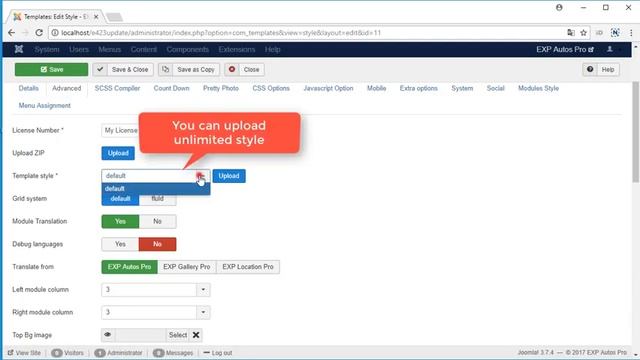Set Grid system to default
The height and width of the screenshot is (360, 640).
point(120,199)
